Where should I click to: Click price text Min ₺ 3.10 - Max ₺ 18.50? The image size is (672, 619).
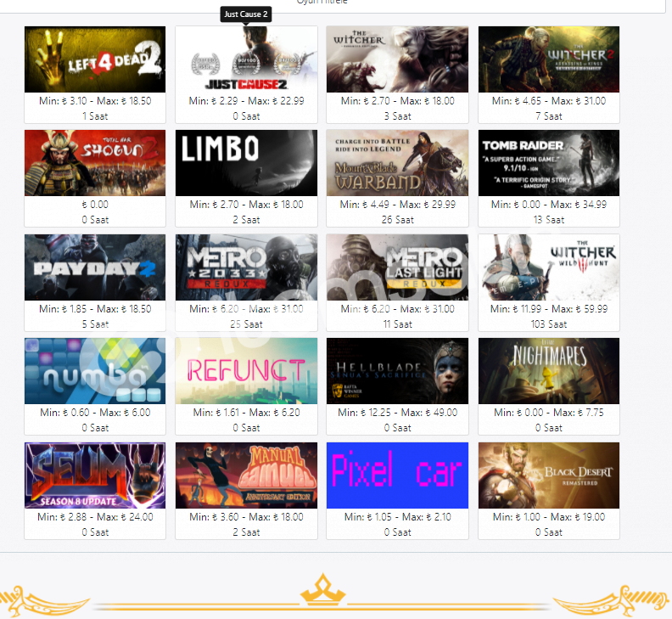point(95,101)
